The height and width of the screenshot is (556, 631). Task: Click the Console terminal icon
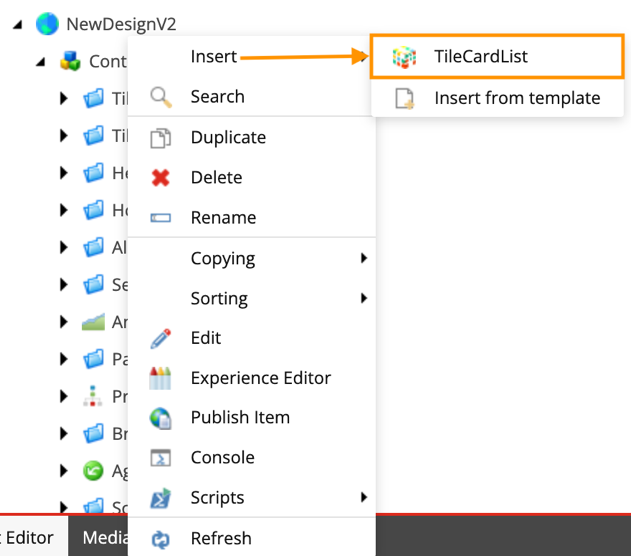(x=160, y=458)
